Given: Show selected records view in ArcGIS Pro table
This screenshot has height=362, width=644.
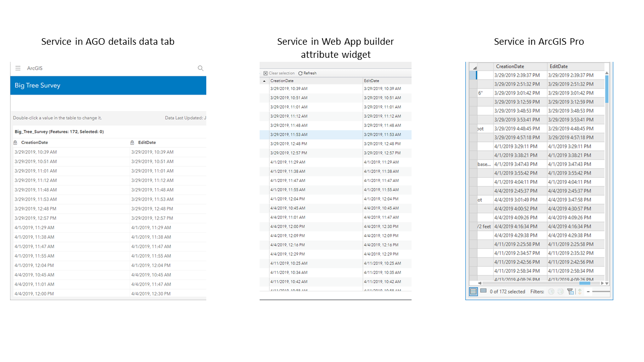Looking at the screenshot, I should pyautogui.click(x=484, y=291).
